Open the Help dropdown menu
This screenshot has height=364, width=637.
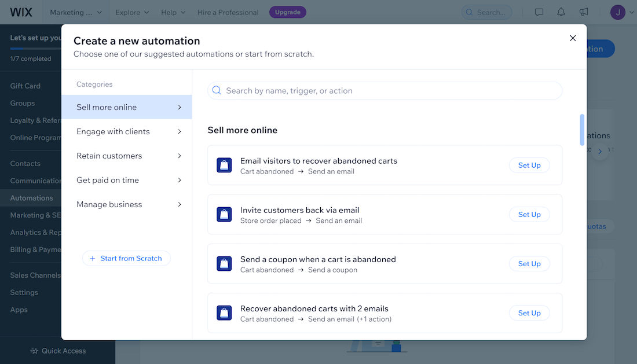point(173,12)
